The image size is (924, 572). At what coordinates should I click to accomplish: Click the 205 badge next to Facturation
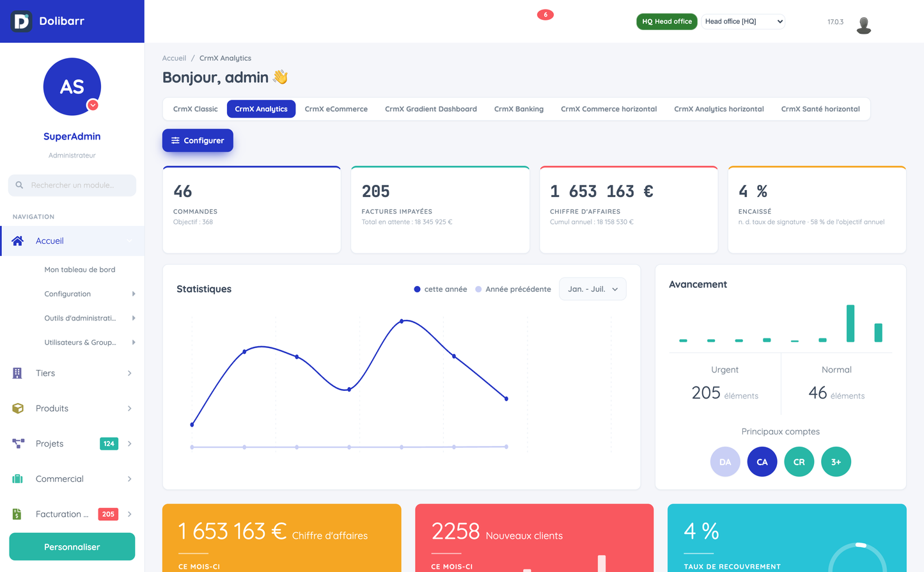(x=108, y=514)
